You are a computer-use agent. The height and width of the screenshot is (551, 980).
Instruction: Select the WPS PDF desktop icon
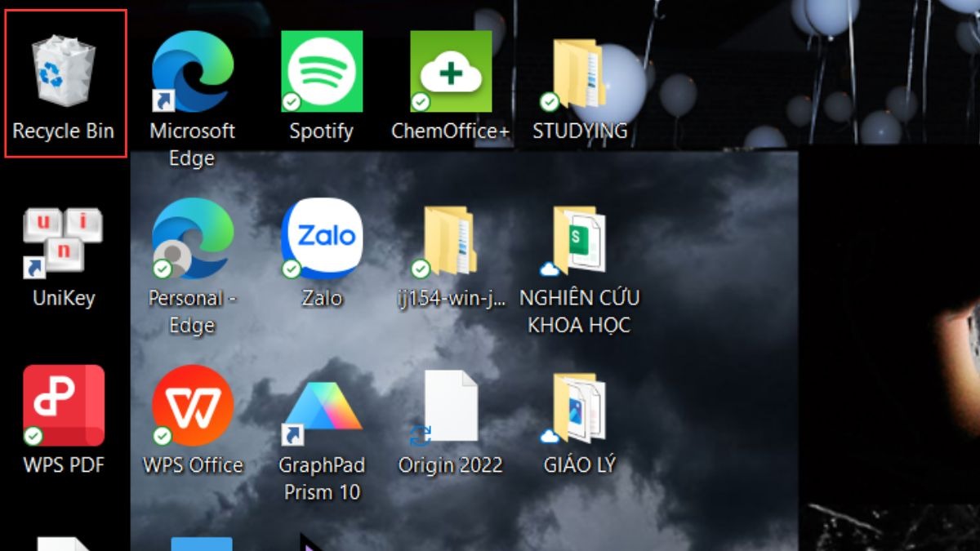64,406
